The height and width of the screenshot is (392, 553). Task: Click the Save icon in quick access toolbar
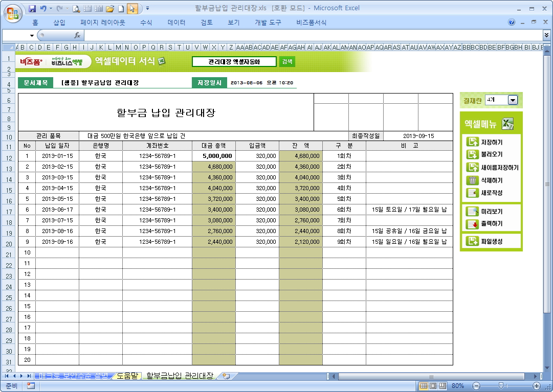tap(32, 9)
